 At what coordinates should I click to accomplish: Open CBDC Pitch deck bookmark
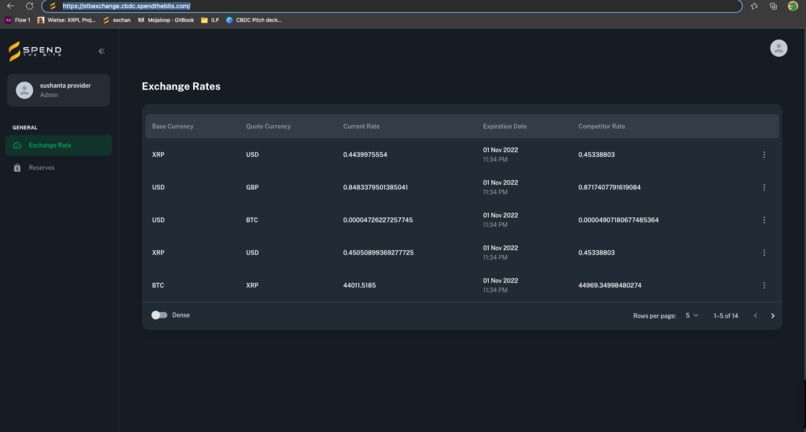(x=254, y=20)
